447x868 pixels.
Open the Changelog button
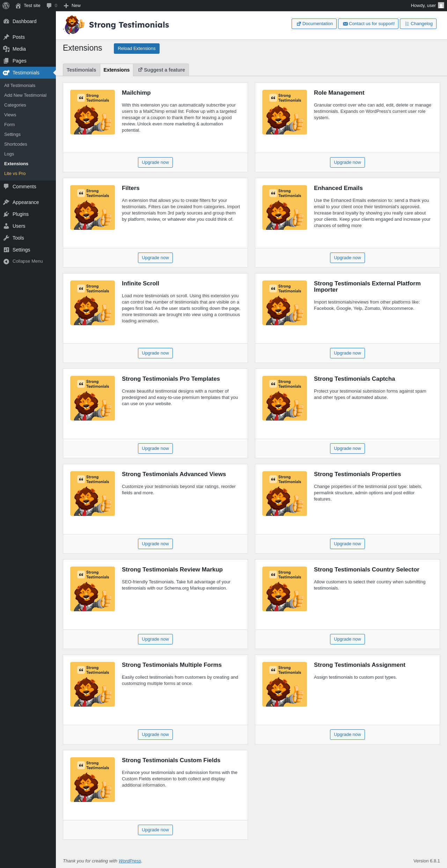click(x=418, y=24)
